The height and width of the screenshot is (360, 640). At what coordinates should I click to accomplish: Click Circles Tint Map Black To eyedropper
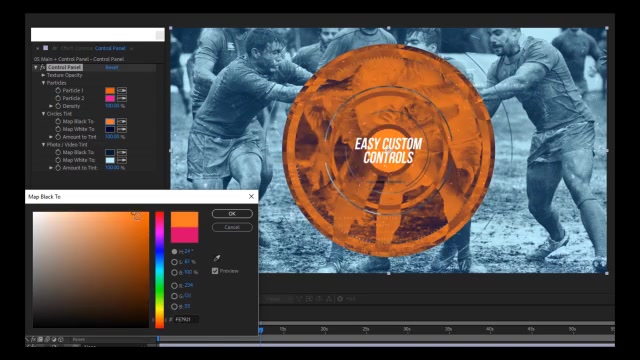122,122
